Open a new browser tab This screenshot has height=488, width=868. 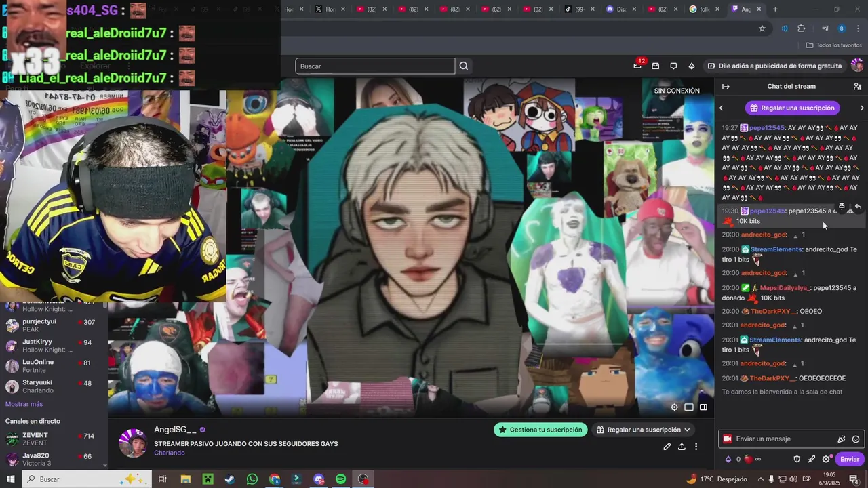click(775, 9)
